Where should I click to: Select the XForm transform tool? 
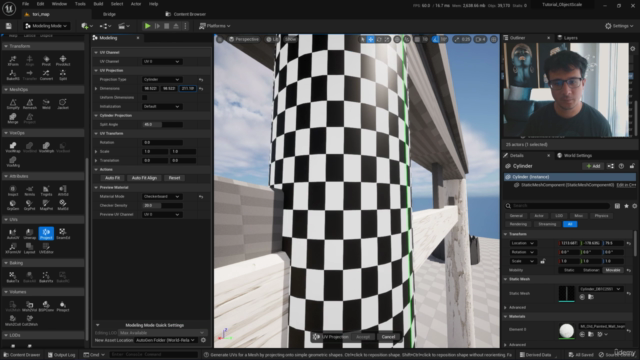pyautogui.click(x=13, y=60)
